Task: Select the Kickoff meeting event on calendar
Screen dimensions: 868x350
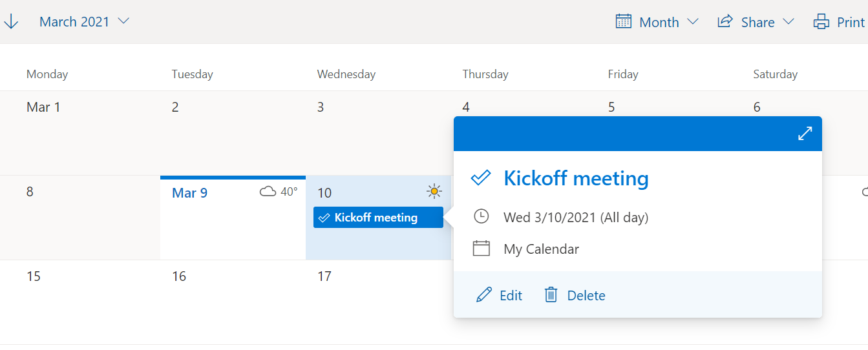Action: pos(378,218)
